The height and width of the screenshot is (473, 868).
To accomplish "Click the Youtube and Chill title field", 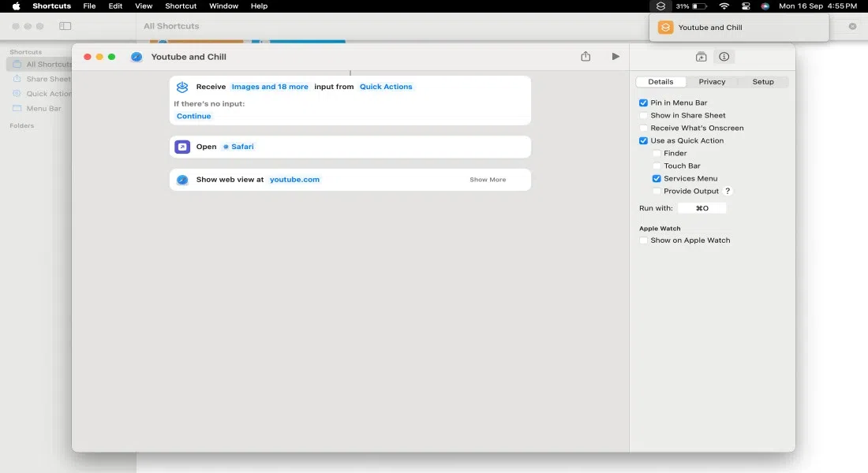I will point(189,57).
